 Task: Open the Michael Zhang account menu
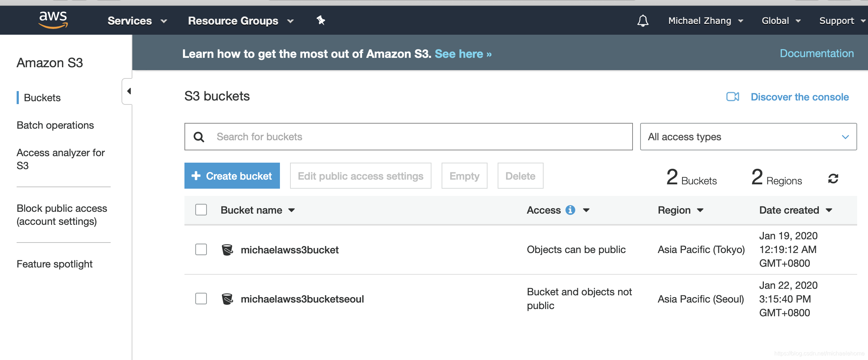(x=706, y=21)
